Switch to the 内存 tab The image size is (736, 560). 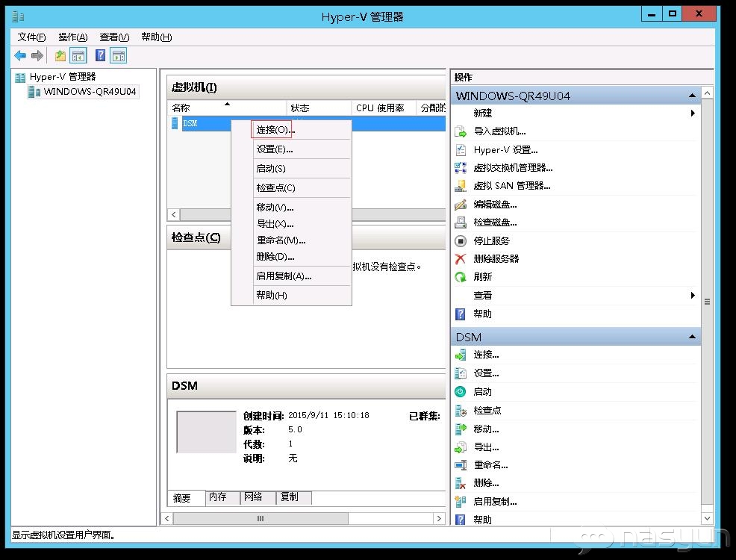pyautogui.click(x=222, y=497)
